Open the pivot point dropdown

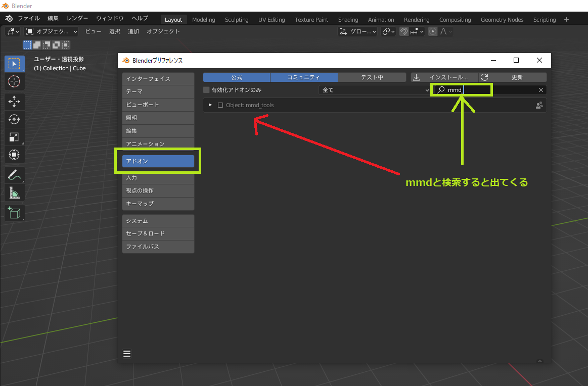tap(388, 31)
